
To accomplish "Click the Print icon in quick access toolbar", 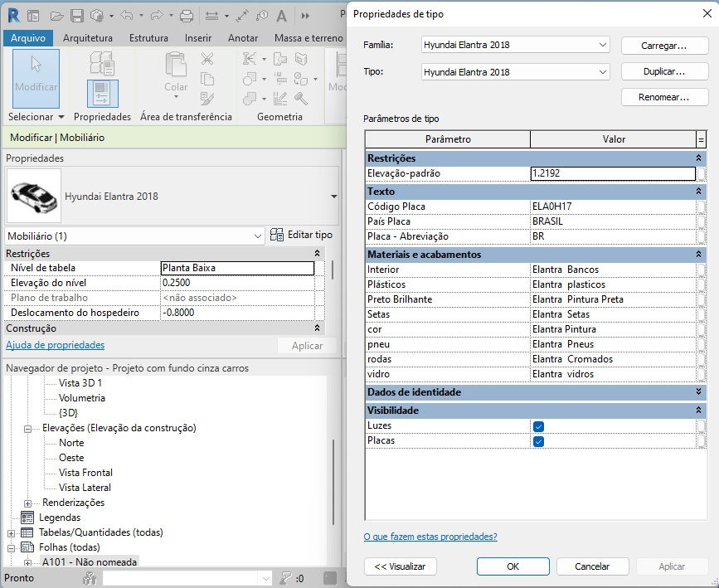I will pos(186,16).
